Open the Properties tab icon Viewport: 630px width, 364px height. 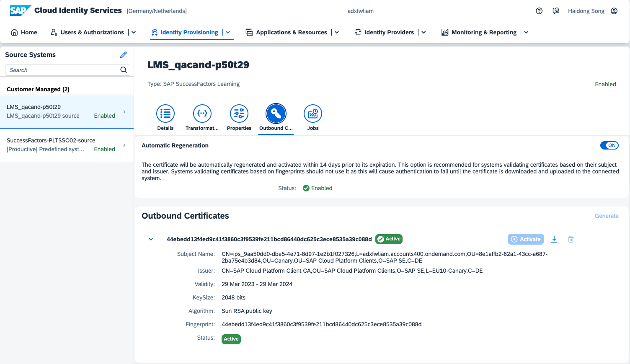tap(239, 113)
